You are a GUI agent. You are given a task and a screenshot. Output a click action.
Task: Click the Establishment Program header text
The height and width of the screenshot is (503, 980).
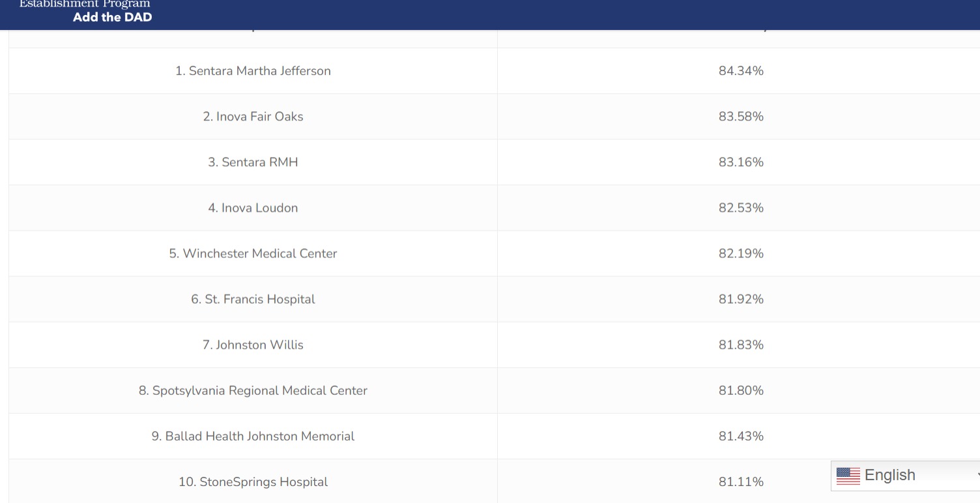pyautogui.click(x=85, y=4)
